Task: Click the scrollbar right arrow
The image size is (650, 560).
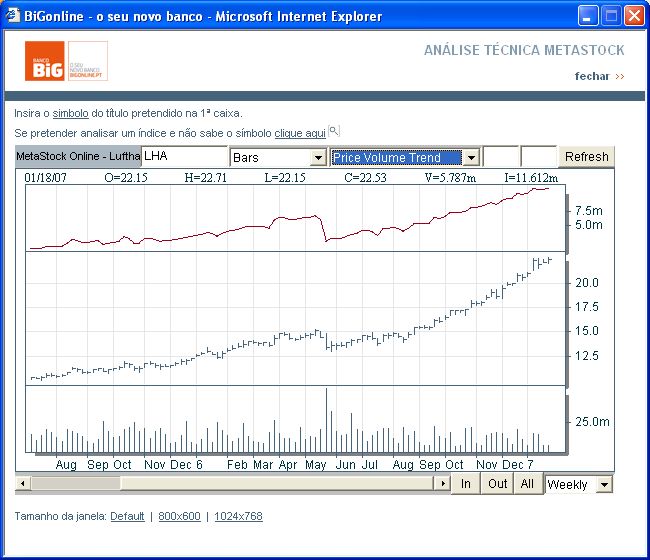Action: pyautogui.click(x=443, y=483)
